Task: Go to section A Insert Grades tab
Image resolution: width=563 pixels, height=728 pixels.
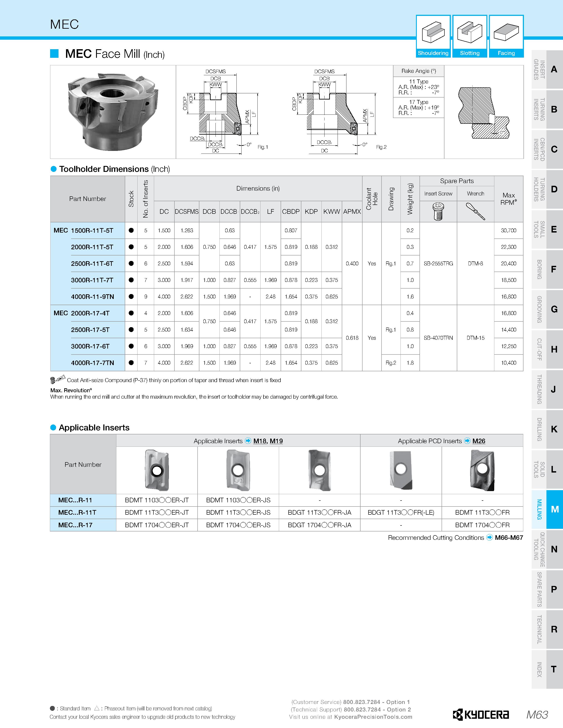Action: (547, 69)
